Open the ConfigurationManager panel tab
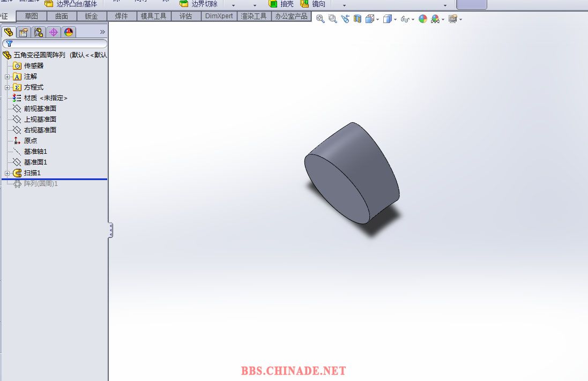The height and width of the screenshot is (381, 588). pos(39,32)
